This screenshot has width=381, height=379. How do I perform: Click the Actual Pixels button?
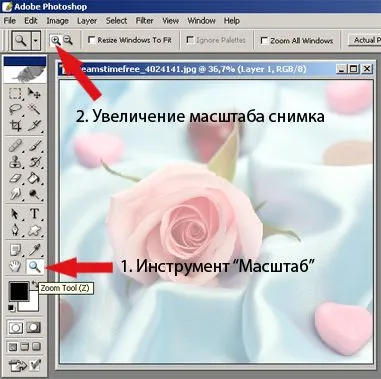pyautogui.click(x=365, y=40)
